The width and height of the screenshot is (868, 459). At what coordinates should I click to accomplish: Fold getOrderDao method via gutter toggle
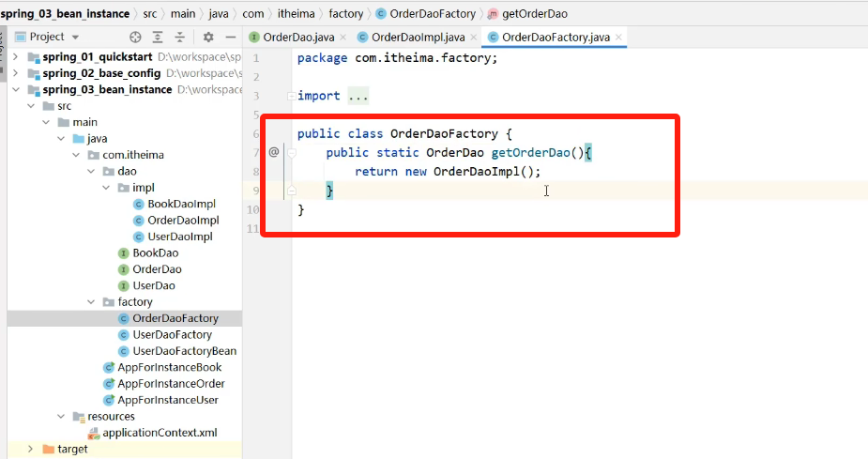tap(291, 153)
